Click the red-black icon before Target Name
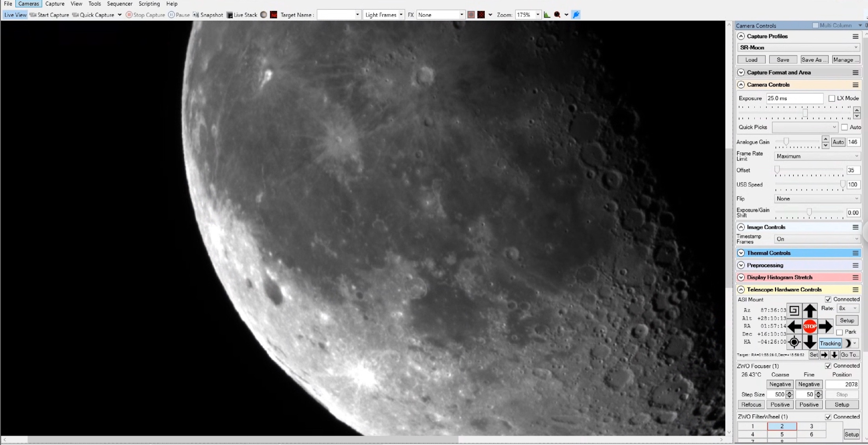This screenshot has width=868, height=445. pos(274,15)
